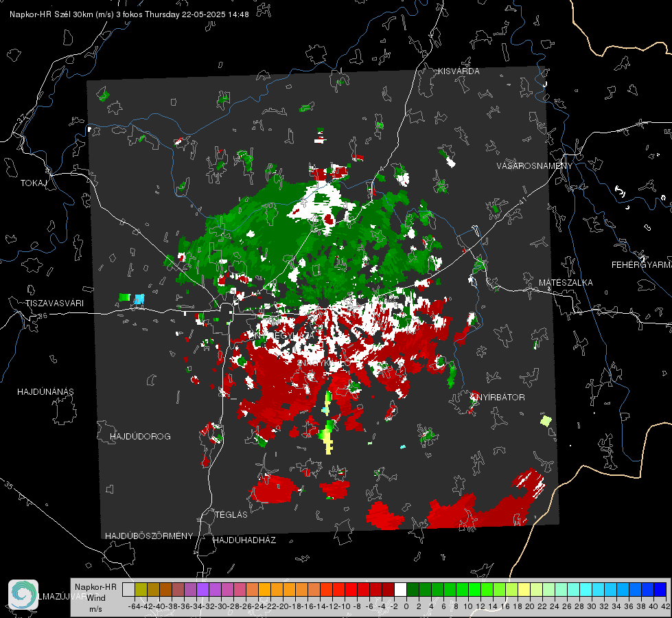Click the MÁTÉSZALKA city label
Image resolution: width=672 pixels, height=618 pixels.
click(566, 283)
